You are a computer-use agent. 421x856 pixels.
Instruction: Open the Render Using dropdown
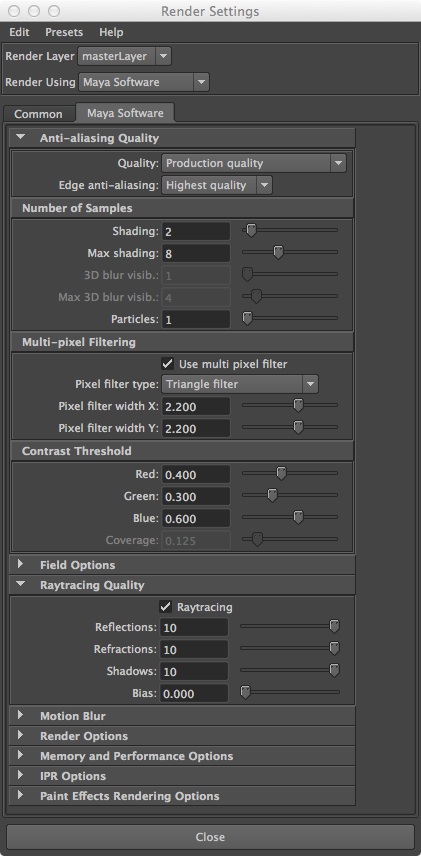click(x=144, y=82)
